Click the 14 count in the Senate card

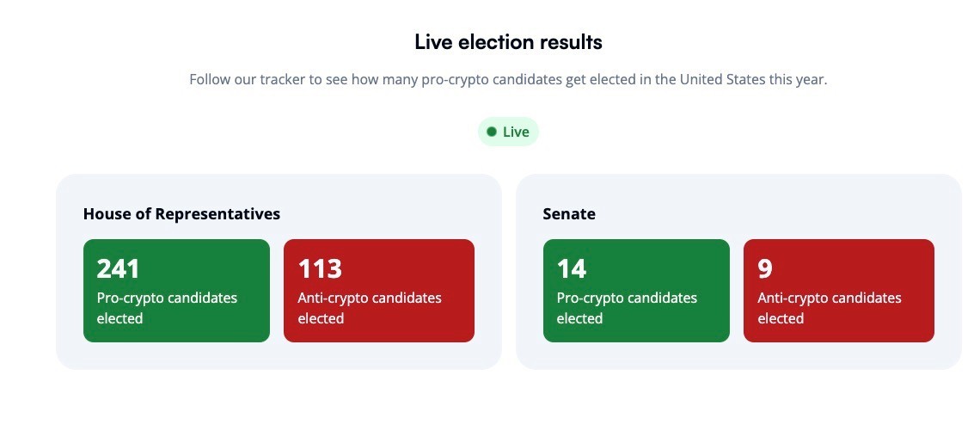tap(572, 268)
